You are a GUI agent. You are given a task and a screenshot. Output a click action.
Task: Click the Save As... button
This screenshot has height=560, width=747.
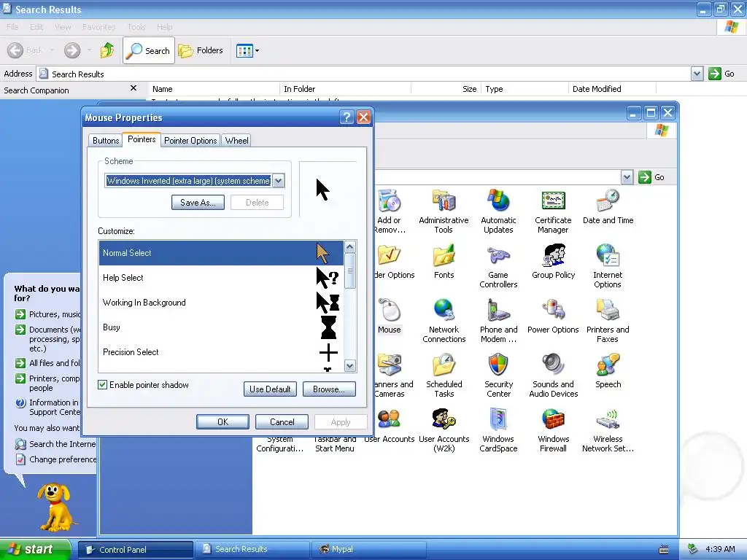click(198, 203)
